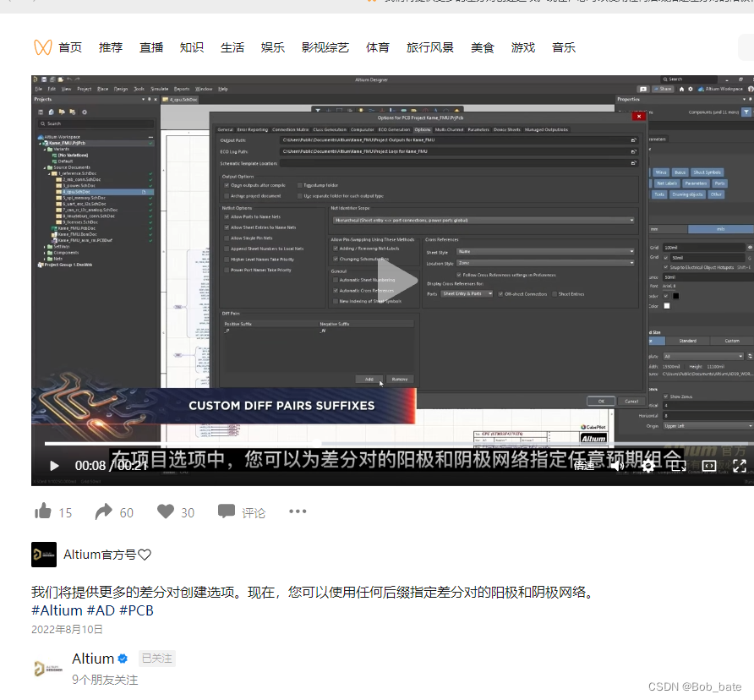
Task: Open the 体育 category
Action: (x=378, y=47)
